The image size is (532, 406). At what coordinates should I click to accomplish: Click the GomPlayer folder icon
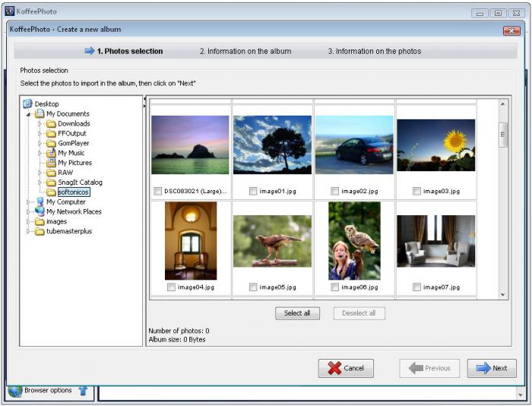click(51, 143)
